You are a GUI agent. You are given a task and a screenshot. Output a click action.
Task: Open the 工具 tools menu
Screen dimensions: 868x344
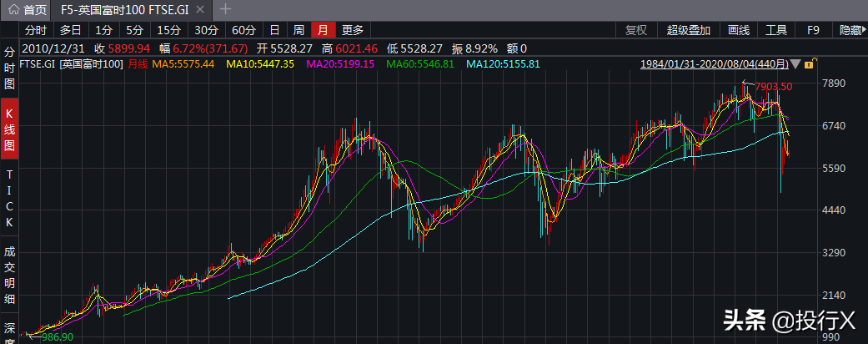[x=776, y=30]
